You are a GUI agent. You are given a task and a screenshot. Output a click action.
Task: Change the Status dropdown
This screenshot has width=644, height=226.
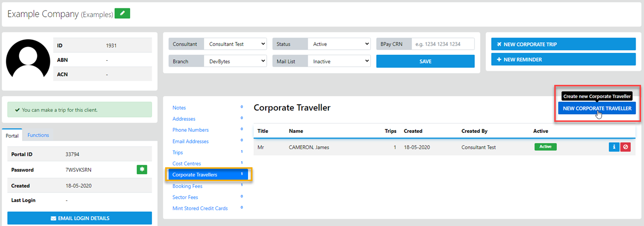coord(339,44)
